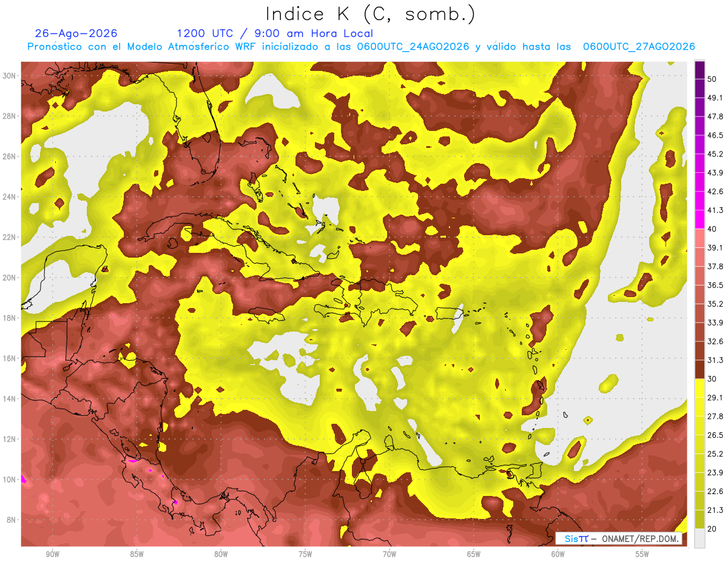Click the magenta colorbar swatch between 40 and 41.3
This screenshot has width=728, height=562.
pos(699,219)
